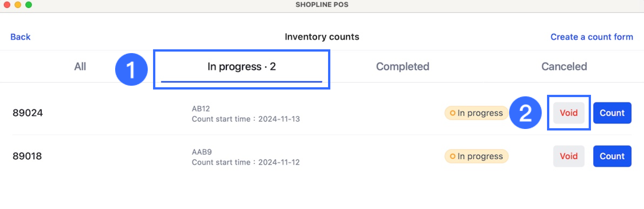
Task: Show the Completed counts tab
Action: click(402, 67)
